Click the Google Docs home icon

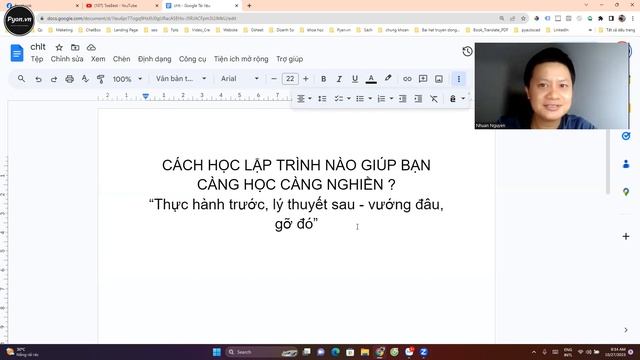coord(17,53)
